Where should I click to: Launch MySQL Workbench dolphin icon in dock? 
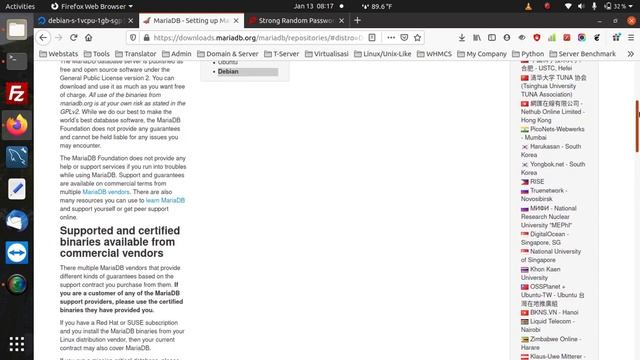[x=17, y=157]
